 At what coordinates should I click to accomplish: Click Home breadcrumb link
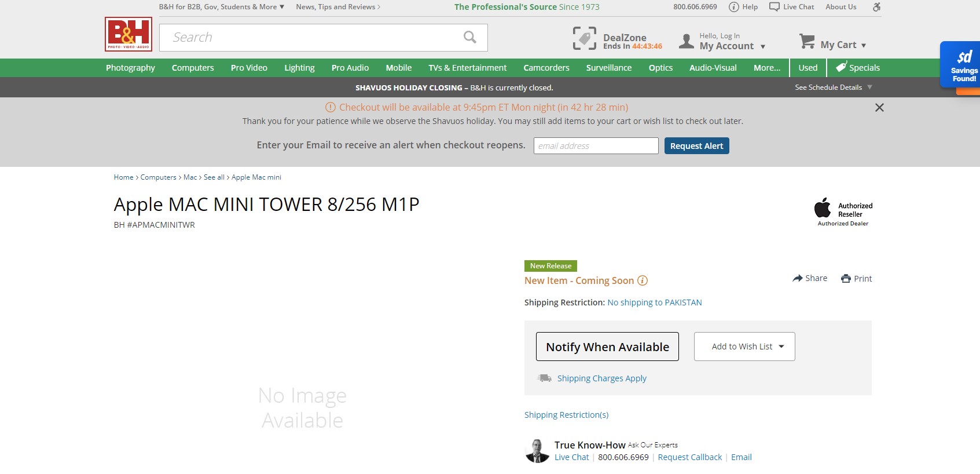124,177
